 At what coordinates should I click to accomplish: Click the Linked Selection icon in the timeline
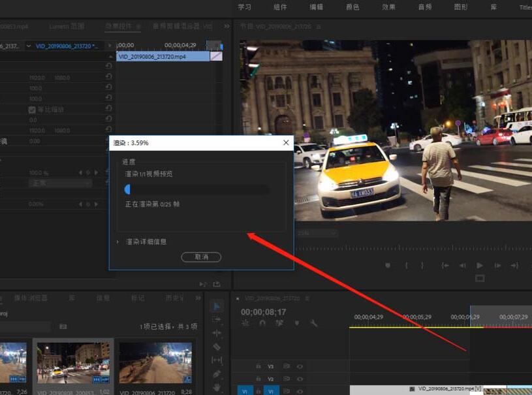tap(279, 323)
